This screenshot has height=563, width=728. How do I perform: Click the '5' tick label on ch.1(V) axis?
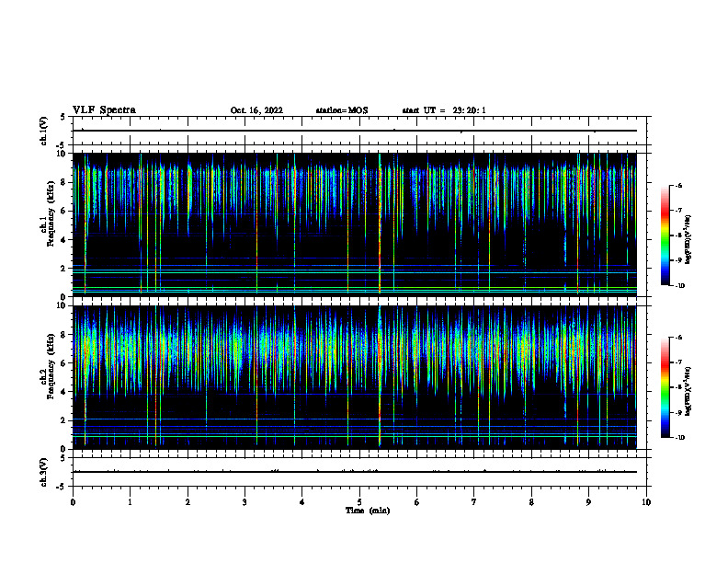(x=64, y=118)
